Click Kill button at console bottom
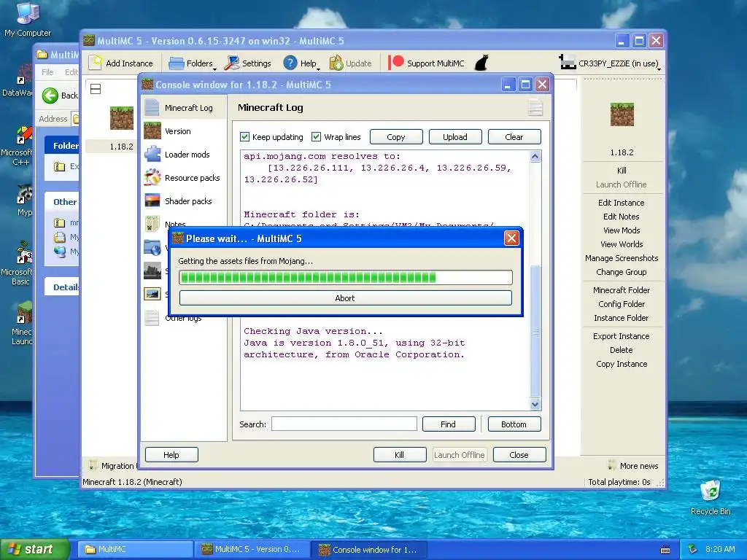Screen dimensions: 747x560 (399, 455)
